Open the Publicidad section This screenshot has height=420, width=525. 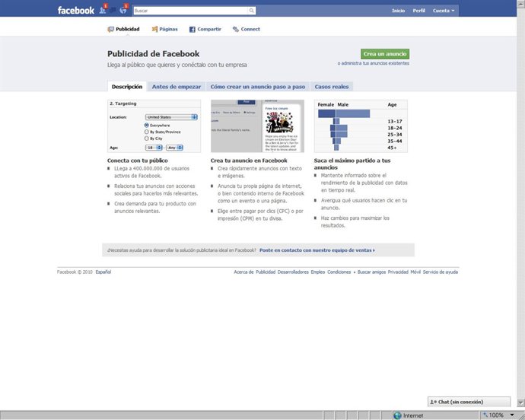tap(128, 29)
